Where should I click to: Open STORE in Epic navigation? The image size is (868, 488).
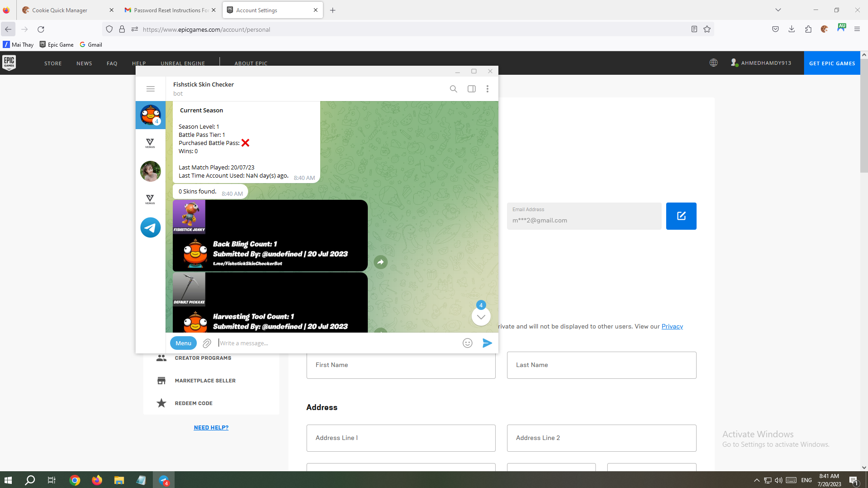click(53, 63)
